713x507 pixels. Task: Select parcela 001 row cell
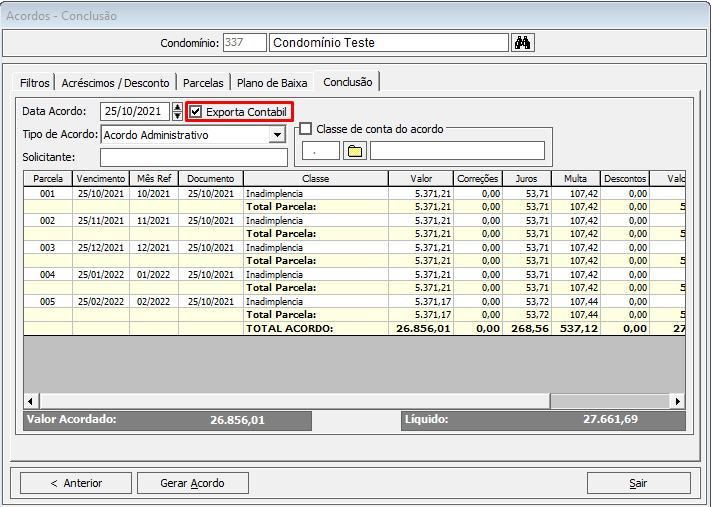[x=48, y=194]
